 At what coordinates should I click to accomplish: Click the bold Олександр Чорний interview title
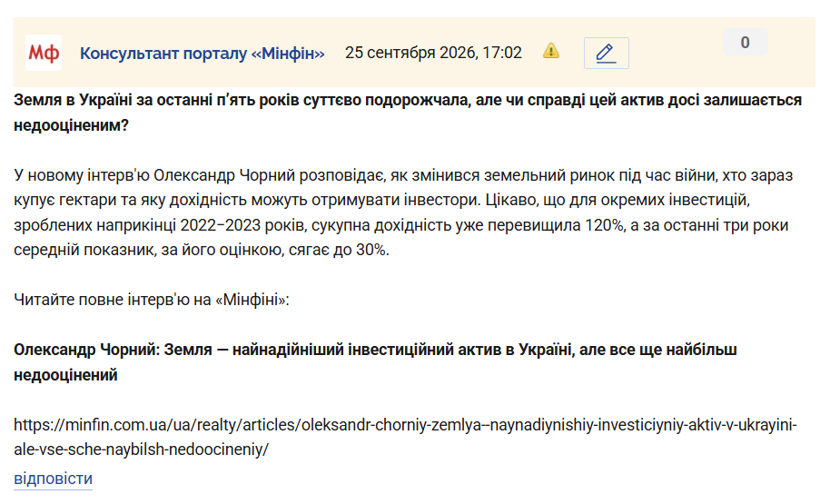coord(375,362)
